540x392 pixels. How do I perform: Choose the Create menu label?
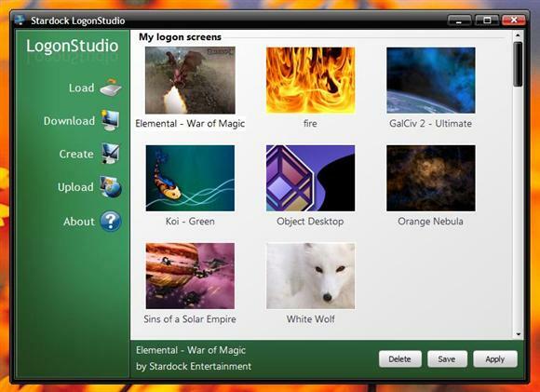click(x=76, y=154)
